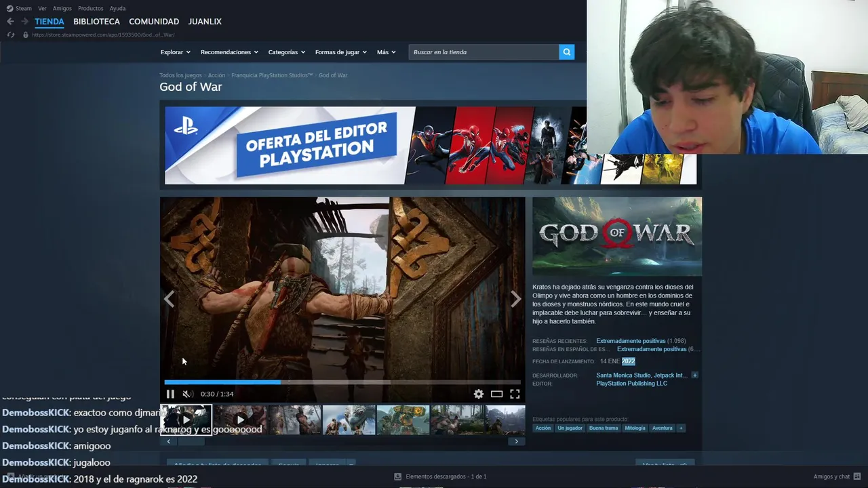Go to previous media with left arrow
The height and width of the screenshot is (488, 868).
(169, 299)
